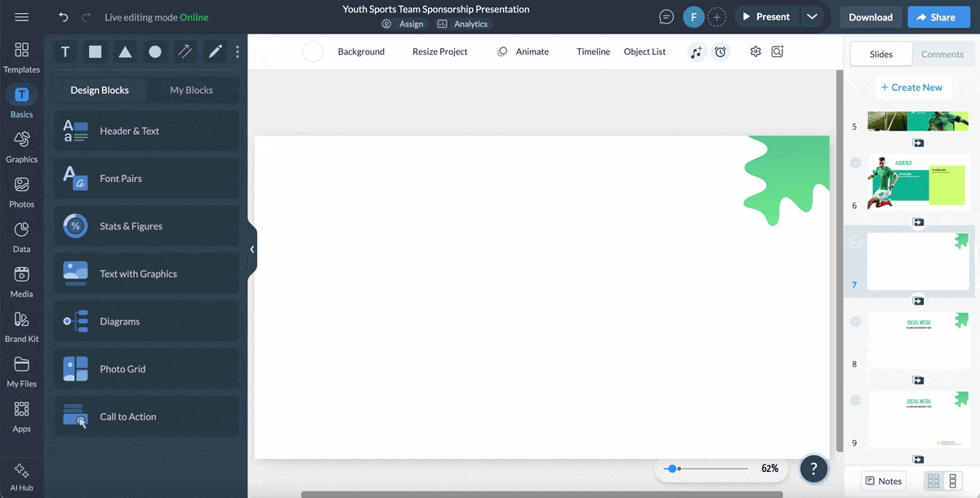This screenshot has height=498, width=980.
Task: Open the Present options chevron
Action: (x=813, y=16)
